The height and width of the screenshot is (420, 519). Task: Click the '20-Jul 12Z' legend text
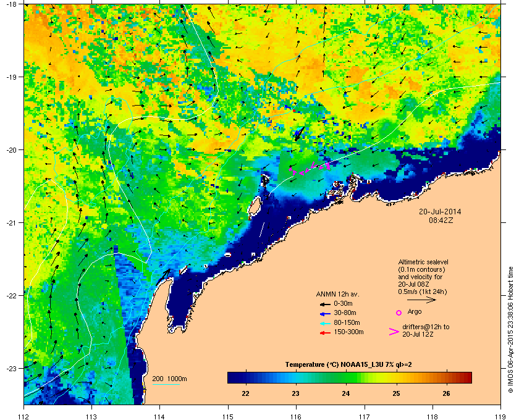click(418, 335)
